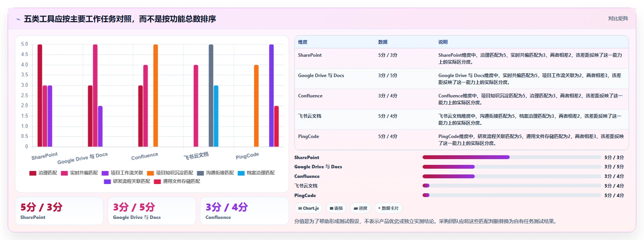Click the 飞书云文档 x-axis label
This screenshot has width=644, height=240.
(x=196, y=156)
